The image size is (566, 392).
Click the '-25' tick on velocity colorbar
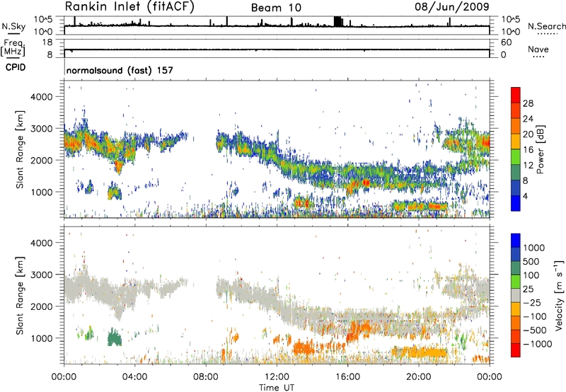[x=532, y=302]
